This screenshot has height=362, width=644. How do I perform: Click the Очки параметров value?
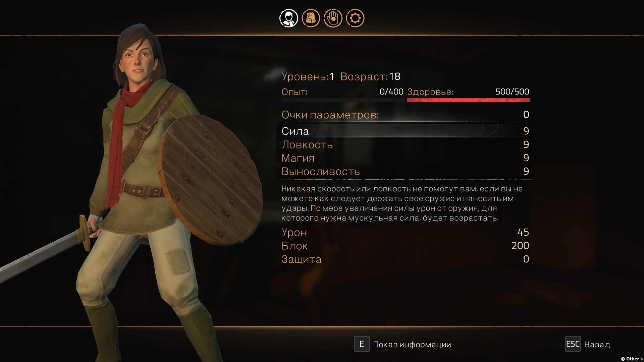coord(526,115)
